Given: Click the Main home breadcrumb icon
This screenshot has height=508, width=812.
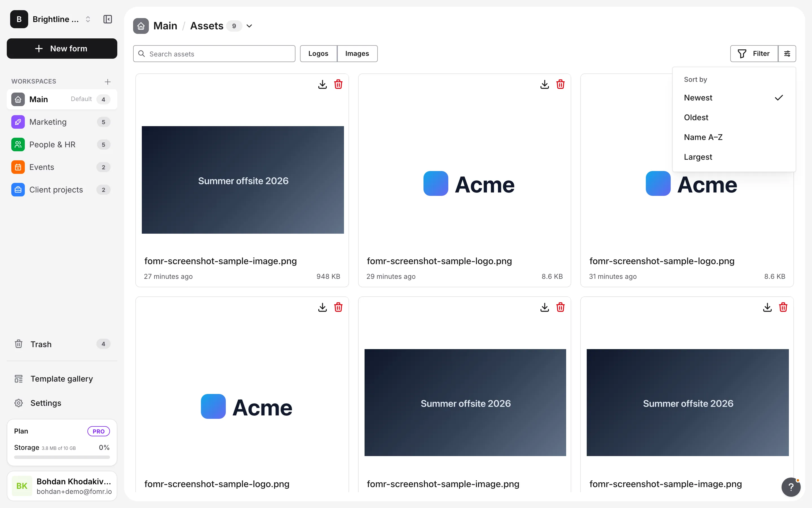Looking at the screenshot, I should [x=141, y=26].
